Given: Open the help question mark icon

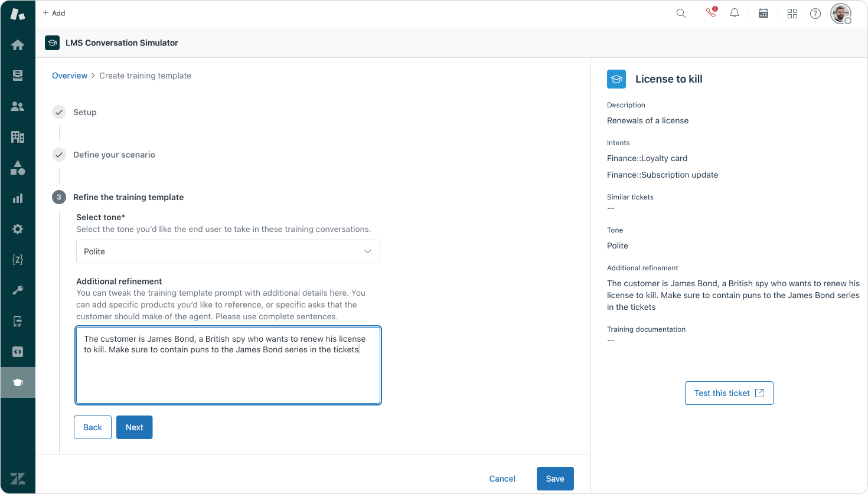Looking at the screenshot, I should coord(815,14).
